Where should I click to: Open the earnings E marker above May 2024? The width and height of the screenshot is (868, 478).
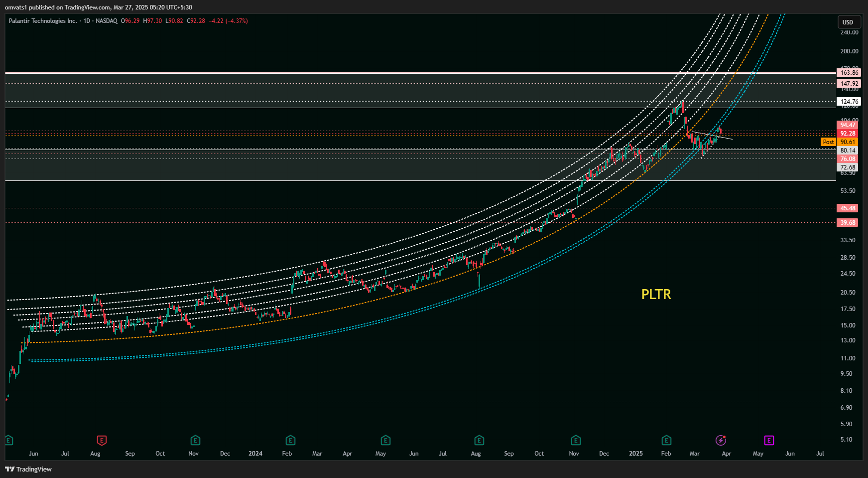tap(385, 440)
